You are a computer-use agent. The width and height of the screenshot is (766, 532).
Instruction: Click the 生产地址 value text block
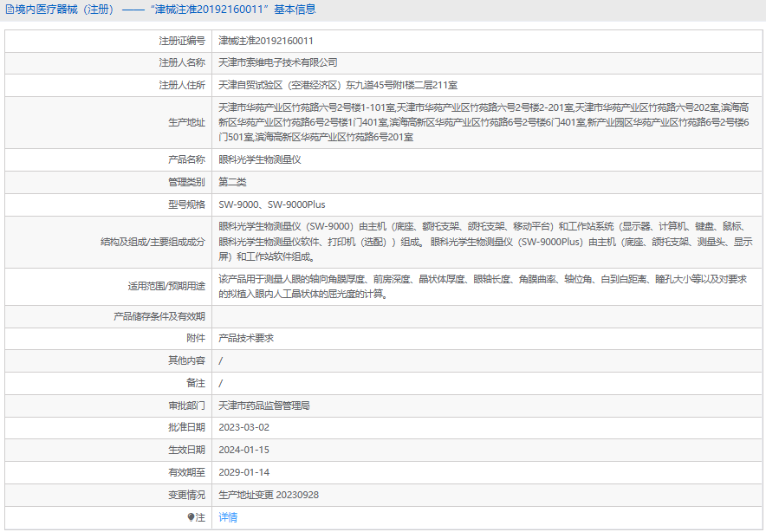pos(484,122)
